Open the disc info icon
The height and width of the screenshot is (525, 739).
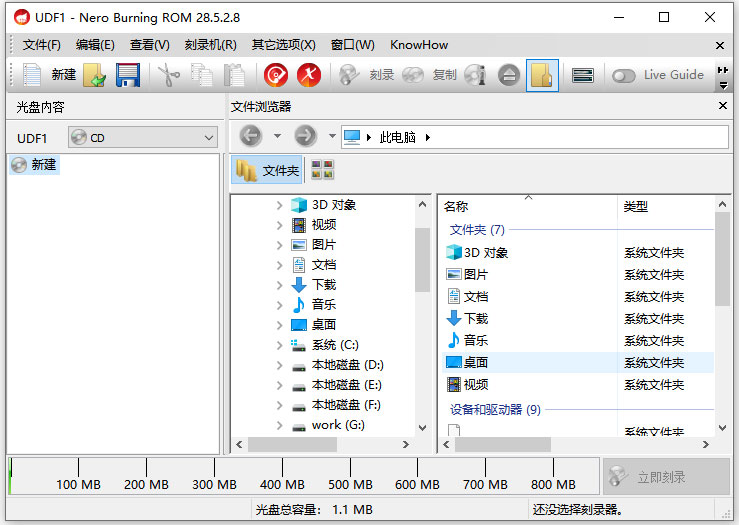(x=475, y=75)
